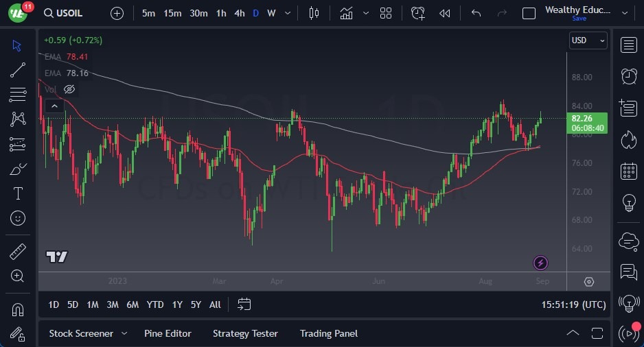Select the trend line drawing tool
Viewport: 644px width, 347px height.
(18, 70)
